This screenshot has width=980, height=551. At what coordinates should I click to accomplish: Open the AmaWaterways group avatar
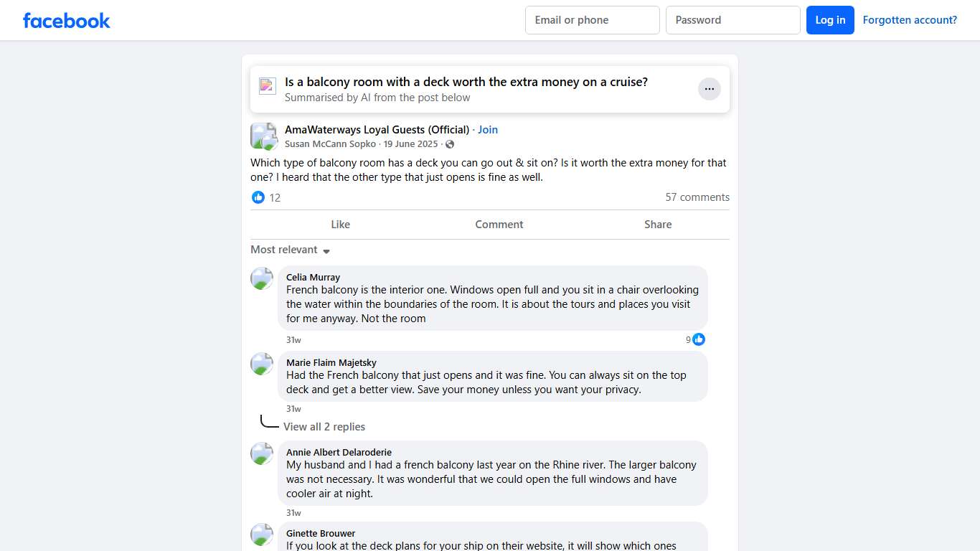(263, 136)
